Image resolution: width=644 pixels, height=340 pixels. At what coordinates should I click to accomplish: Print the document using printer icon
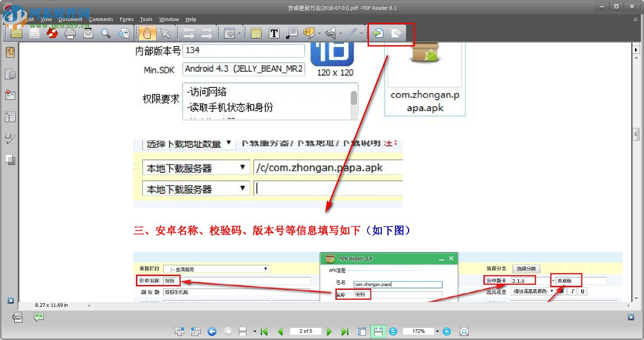(70, 33)
